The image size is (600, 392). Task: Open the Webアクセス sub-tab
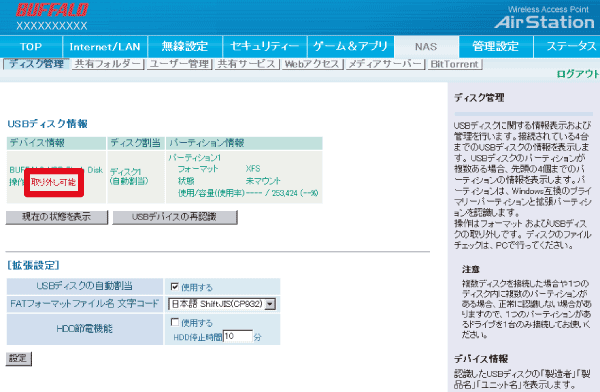(313, 64)
